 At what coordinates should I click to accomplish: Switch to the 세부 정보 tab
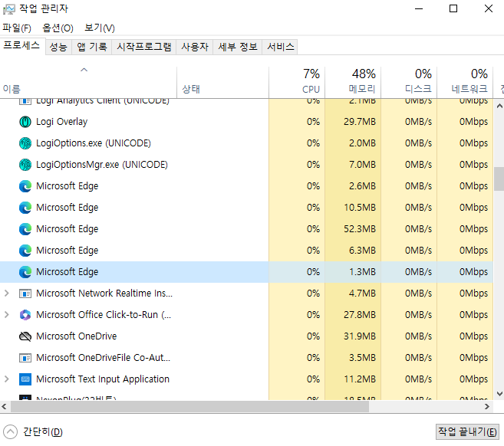point(238,48)
